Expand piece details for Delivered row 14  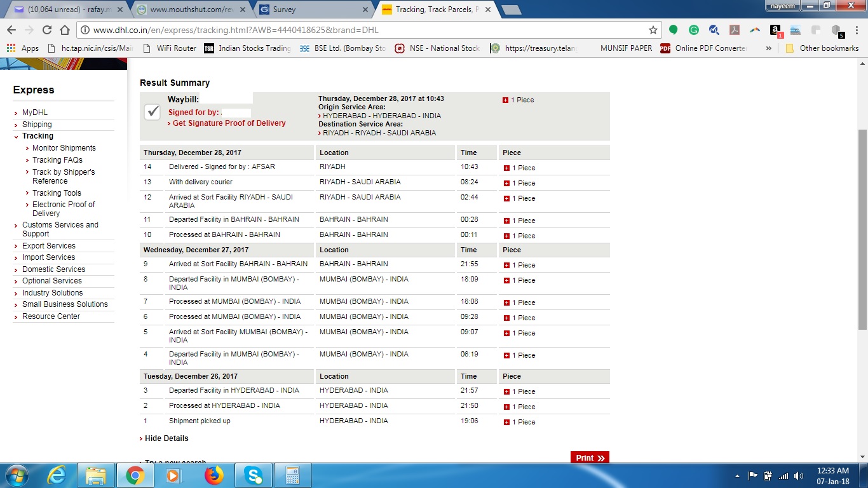pos(506,168)
